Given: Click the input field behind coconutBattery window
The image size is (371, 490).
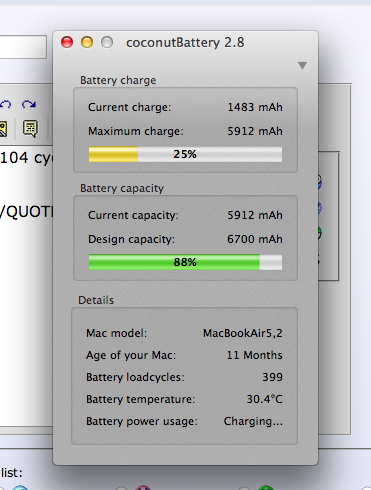Looking at the screenshot, I should point(23,47).
